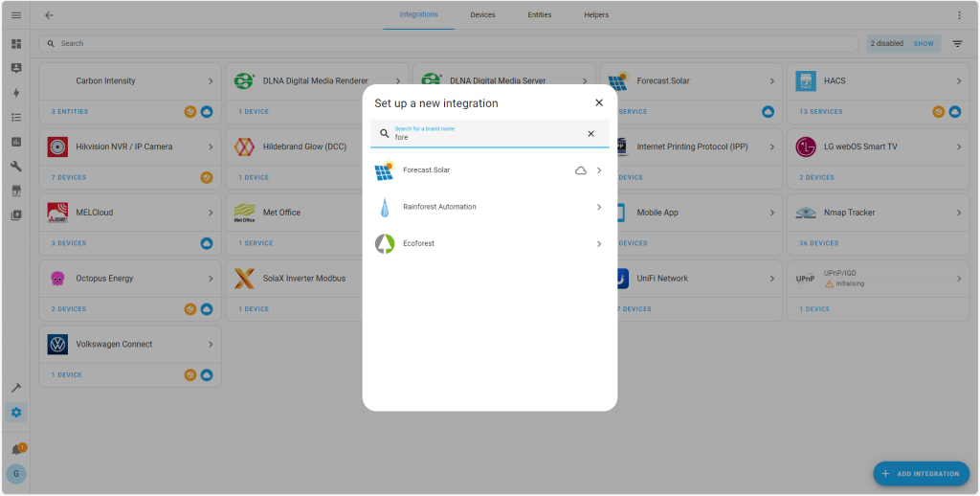The image size is (980, 496).
Task: Open the SolaX Inverter Modbus card
Action: click(303, 279)
